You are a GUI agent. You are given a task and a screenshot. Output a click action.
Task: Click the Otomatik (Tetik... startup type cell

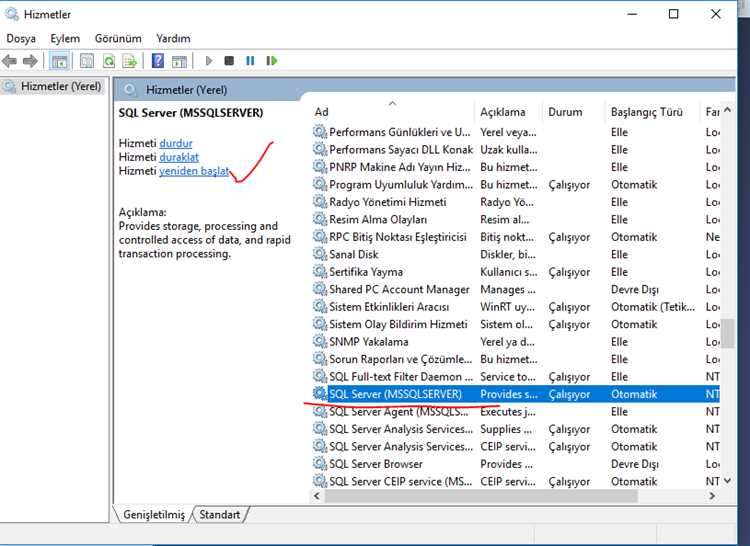tap(653, 306)
